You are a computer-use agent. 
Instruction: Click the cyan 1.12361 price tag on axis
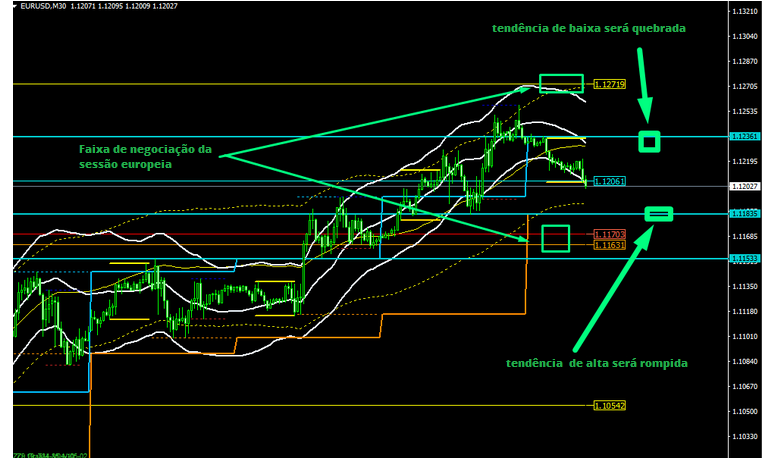click(x=743, y=136)
